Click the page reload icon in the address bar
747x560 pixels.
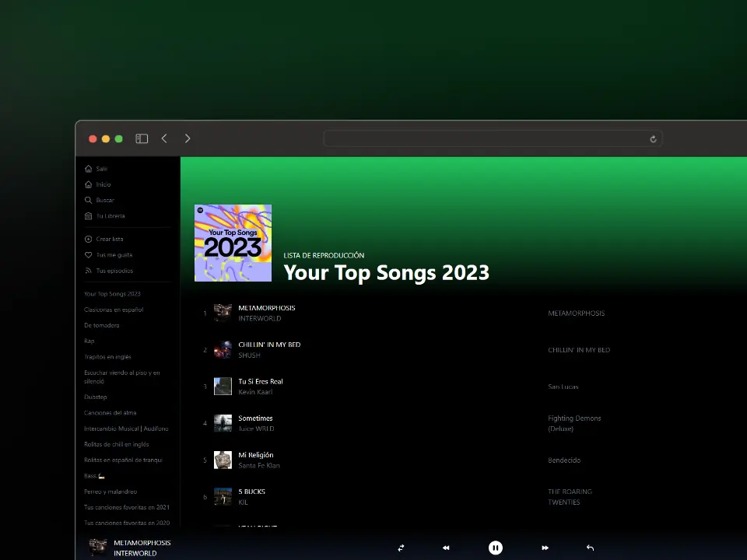(x=654, y=138)
